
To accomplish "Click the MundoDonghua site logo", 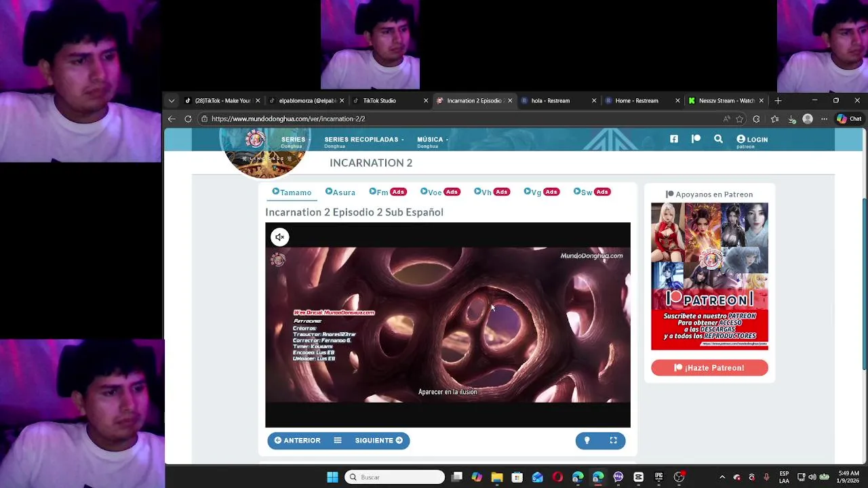I will [x=265, y=152].
